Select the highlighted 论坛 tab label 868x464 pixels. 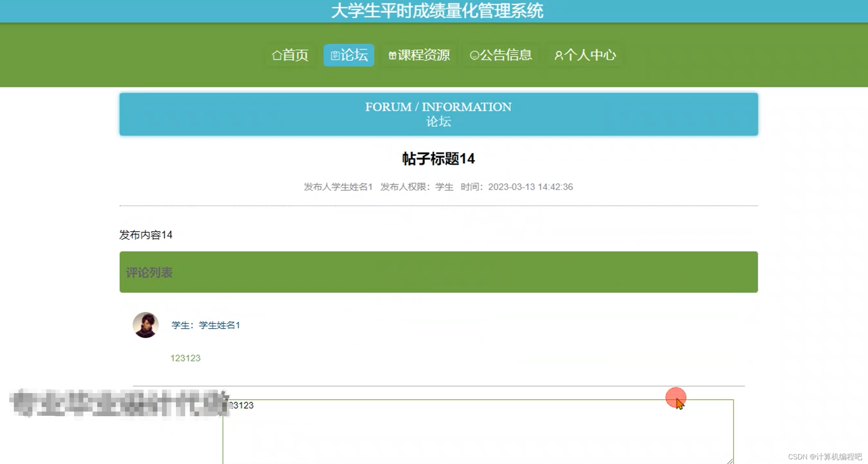(x=354, y=55)
